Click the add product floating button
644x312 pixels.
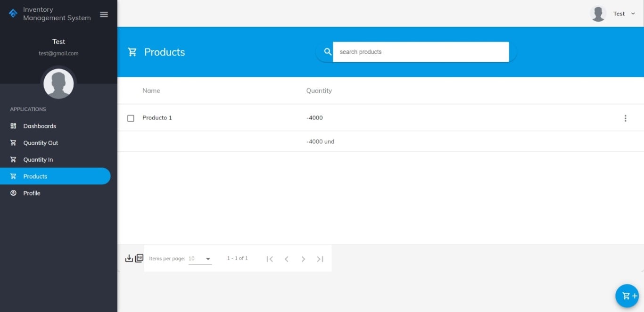627,296
